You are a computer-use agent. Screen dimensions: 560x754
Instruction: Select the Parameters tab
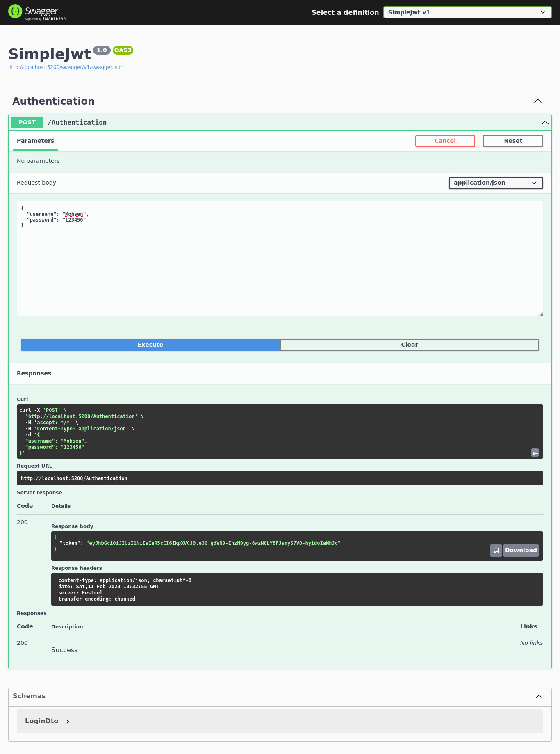pos(35,141)
